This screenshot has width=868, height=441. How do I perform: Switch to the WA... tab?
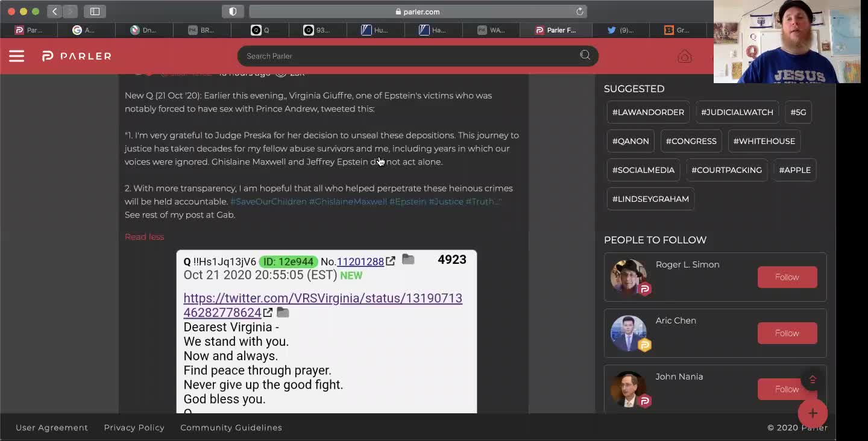tap(491, 30)
